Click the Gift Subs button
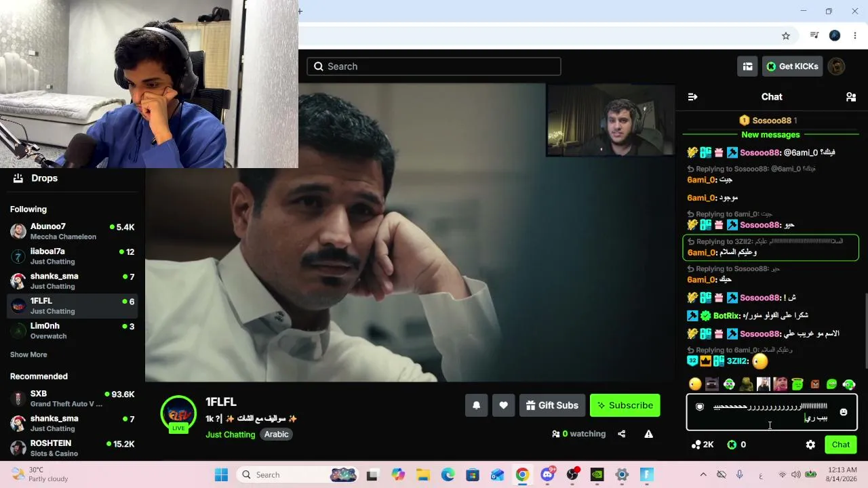 (552, 405)
